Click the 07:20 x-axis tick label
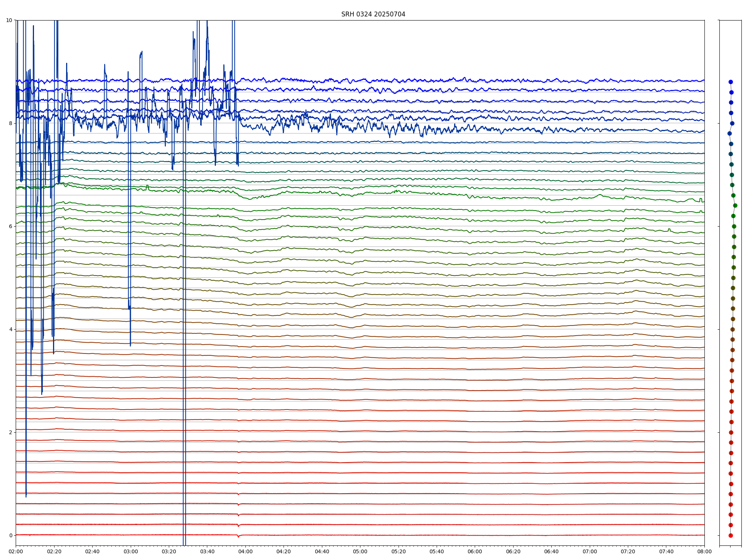This screenshot has height=560, width=747. click(628, 551)
